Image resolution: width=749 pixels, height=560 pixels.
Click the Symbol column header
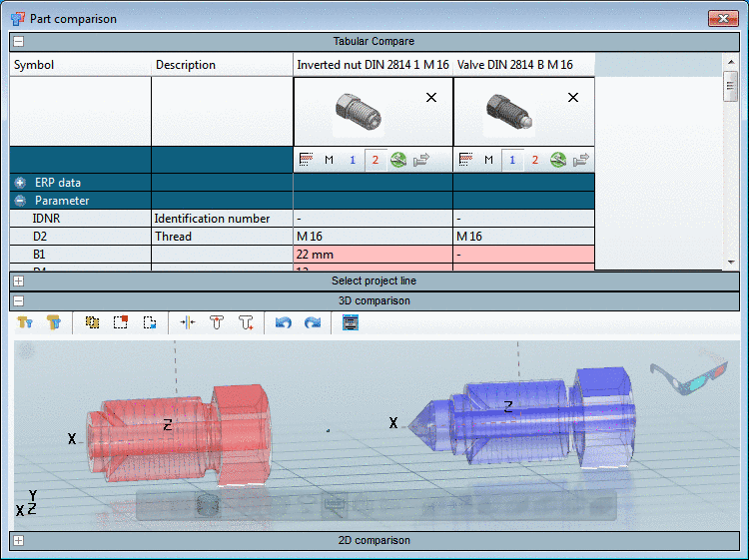80,65
